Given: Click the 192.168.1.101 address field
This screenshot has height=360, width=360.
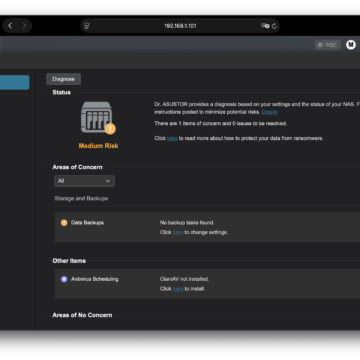Looking at the screenshot, I should coord(180,26).
